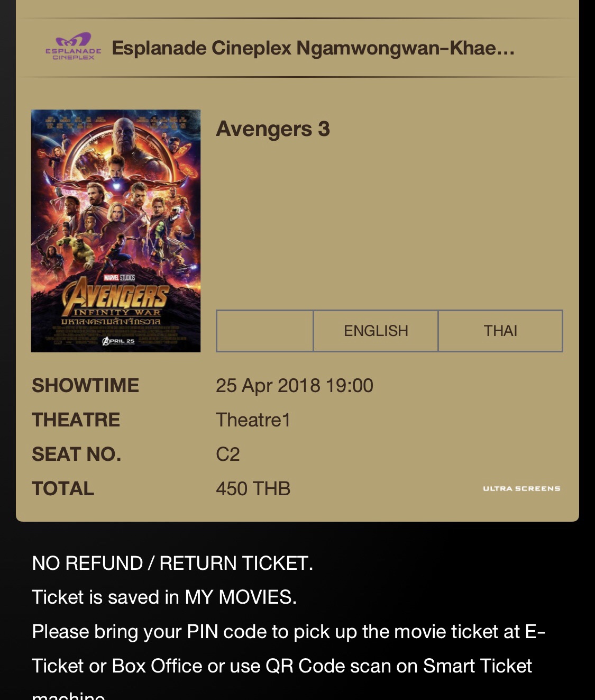The height and width of the screenshot is (700, 595).
Task: Select the THAI subtitle cell
Action: tap(500, 331)
